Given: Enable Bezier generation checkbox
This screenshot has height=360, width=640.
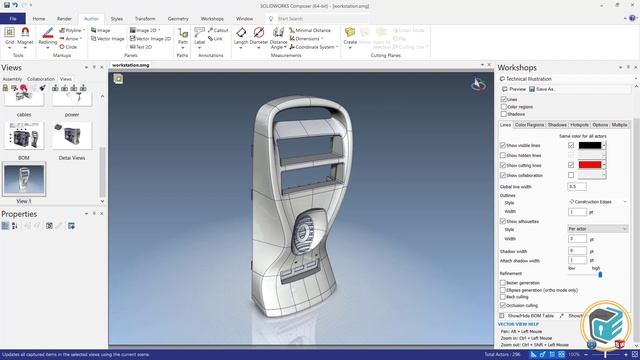Looking at the screenshot, I should click(x=503, y=282).
